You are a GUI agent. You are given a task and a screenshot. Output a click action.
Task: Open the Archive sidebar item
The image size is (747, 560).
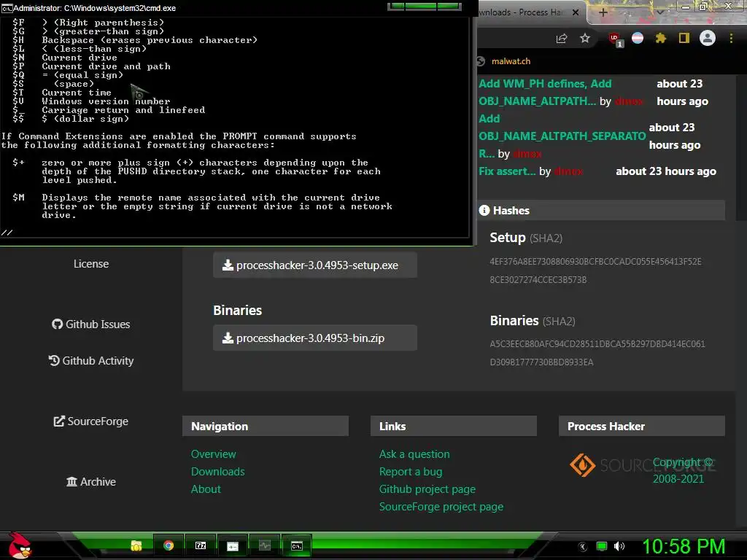point(90,482)
